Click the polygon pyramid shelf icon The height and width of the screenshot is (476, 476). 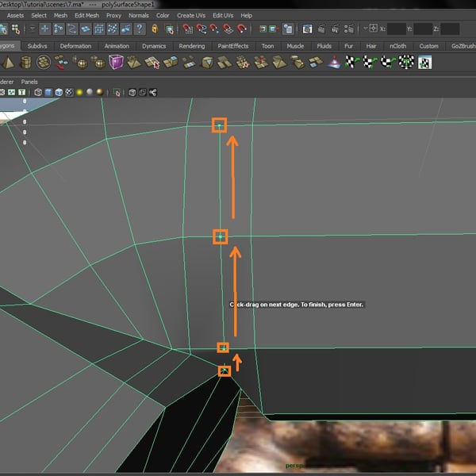pos(10,63)
